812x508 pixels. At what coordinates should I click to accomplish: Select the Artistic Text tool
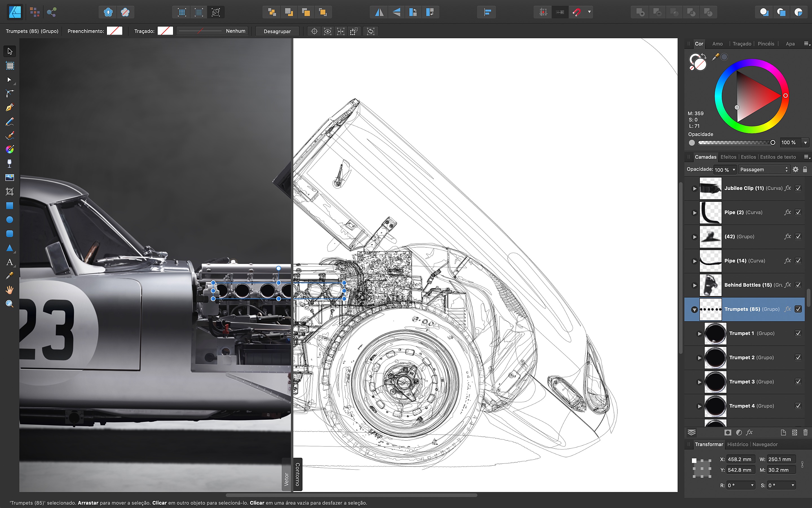point(10,262)
